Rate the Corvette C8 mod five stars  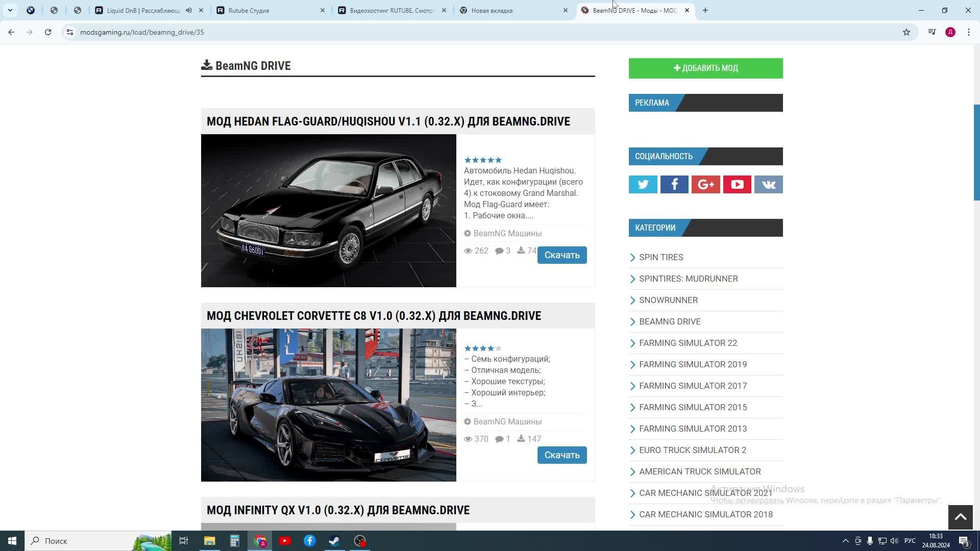[499, 348]
